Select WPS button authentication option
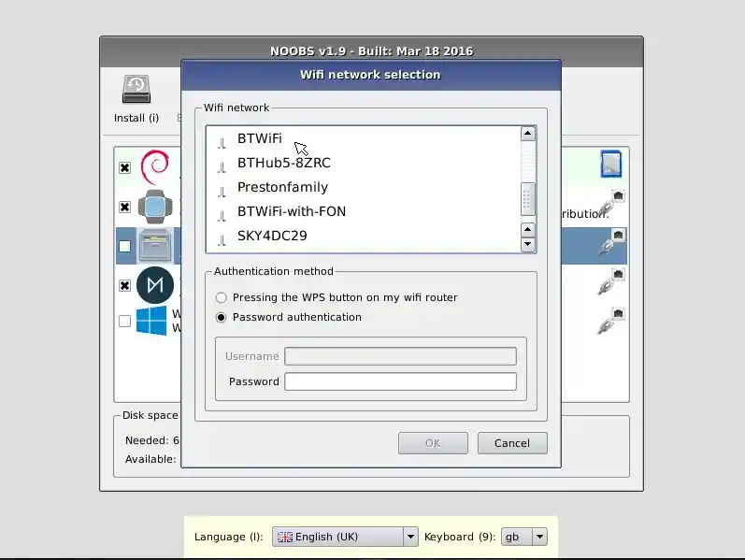The height and width of the screenshot is (560, 745). click(x=221, y=297)
